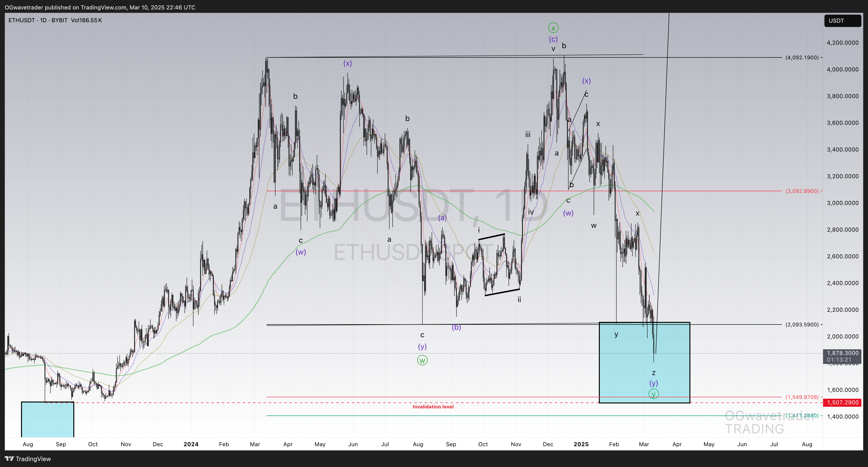Click the Invalidation level text

(433, 407)
